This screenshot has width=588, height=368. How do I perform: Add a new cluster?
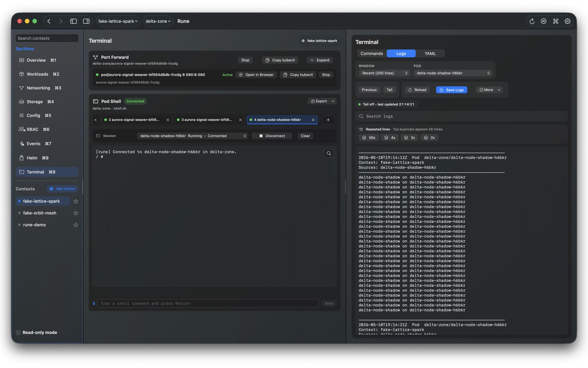62,189
